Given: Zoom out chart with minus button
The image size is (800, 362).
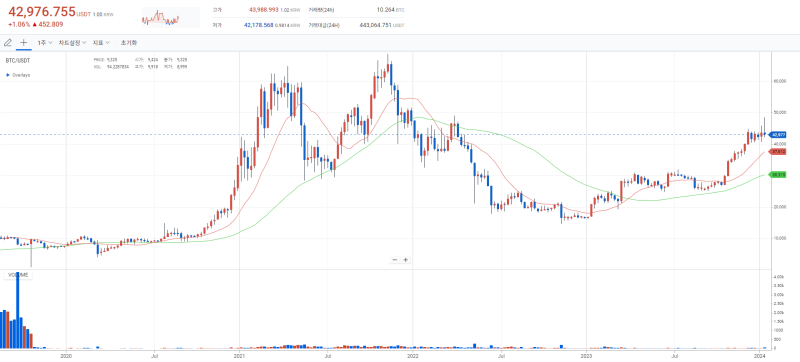Looking at the screenshot, I should point(394,260).
